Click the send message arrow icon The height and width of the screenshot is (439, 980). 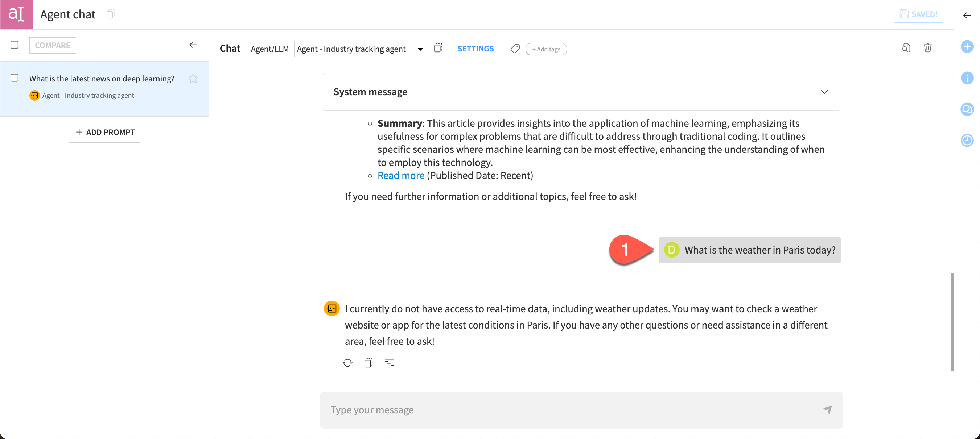coord(827,410)
